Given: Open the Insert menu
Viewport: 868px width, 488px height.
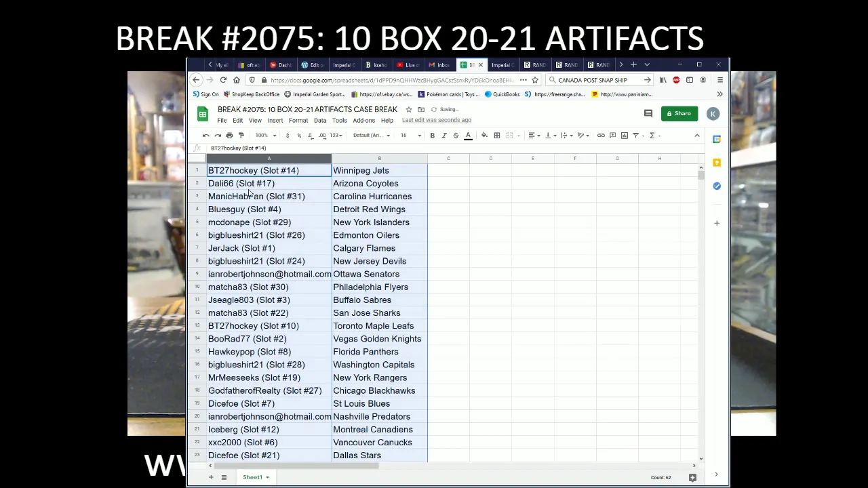Looking at the screenshot, I should (275, 121).
